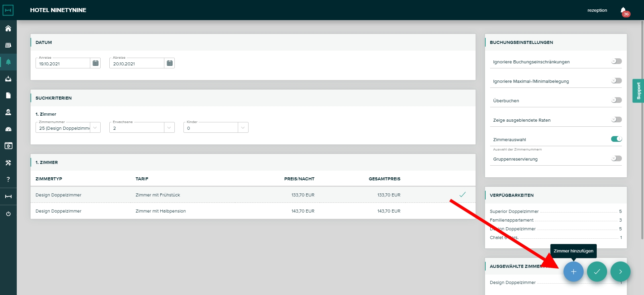The width and height of the screenshot is (644, 295).
Task: Open the help question mark menu
Action: coord(8,179)
